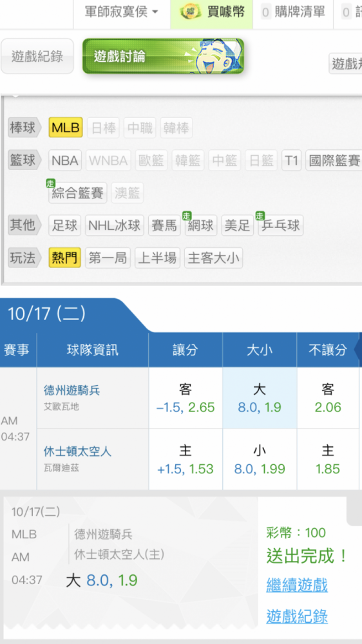This screenshot has height=644, width=362.
Task: Pick the 大 8.0, 1.9 odds cell
Action: pyautogui.click(x=260, y=398)
